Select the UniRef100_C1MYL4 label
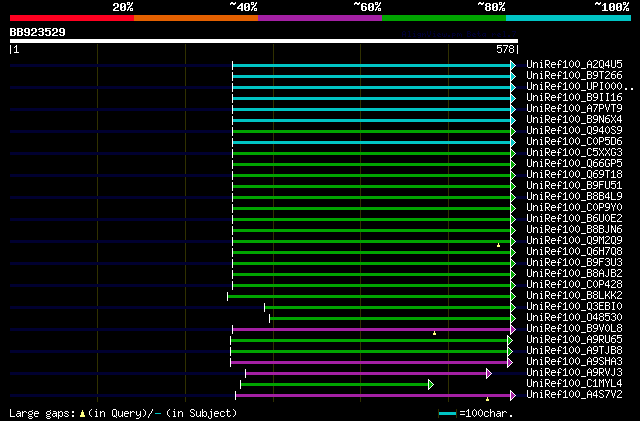 point(574,384)
